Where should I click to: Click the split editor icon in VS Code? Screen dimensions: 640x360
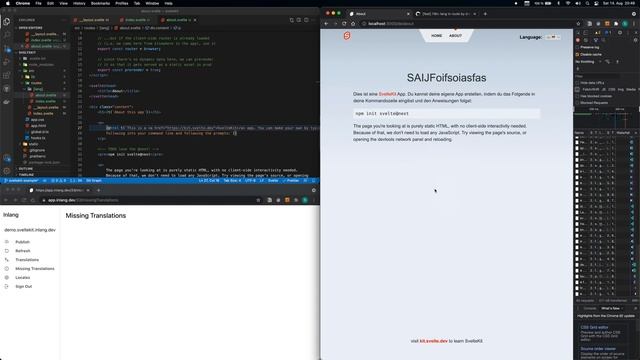[x=306, y=20]
